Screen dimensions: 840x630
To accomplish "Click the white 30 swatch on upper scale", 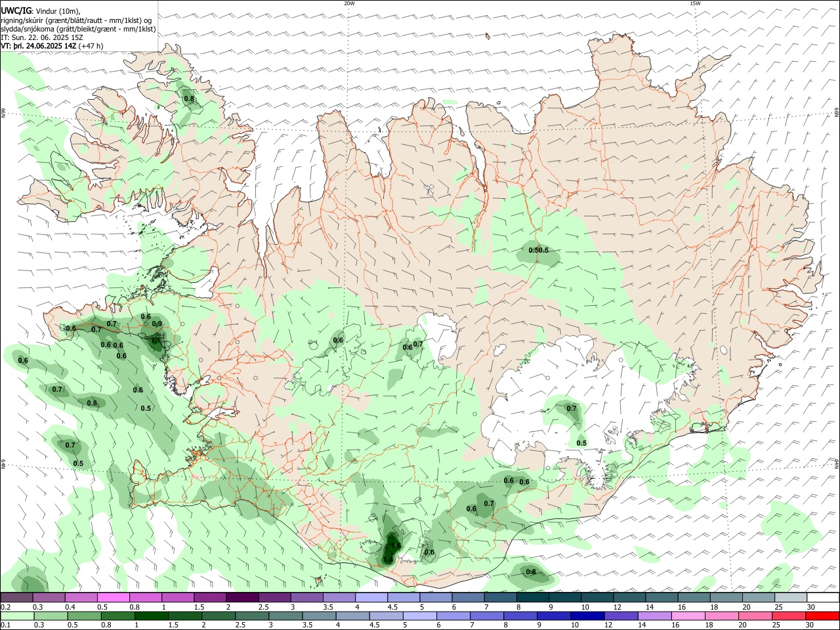I will click(x=823, y=598).
